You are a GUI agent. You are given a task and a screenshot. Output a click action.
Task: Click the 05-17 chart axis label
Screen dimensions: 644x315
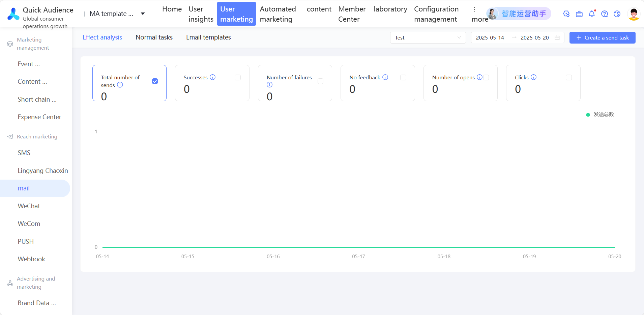(358, 257)
